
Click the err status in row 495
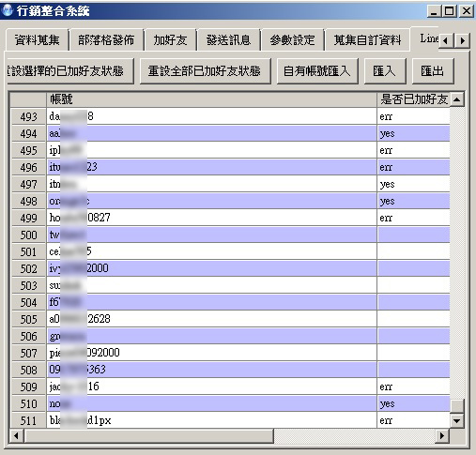413,150
